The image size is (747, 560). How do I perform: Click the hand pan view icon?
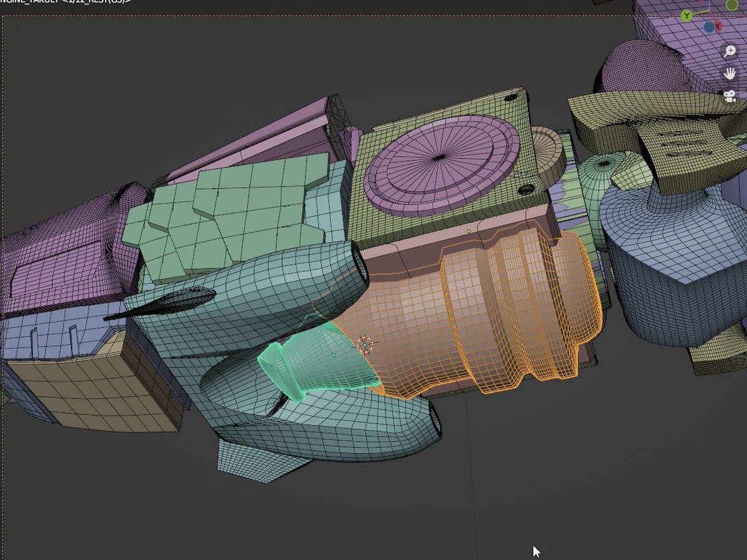[730, 73]
